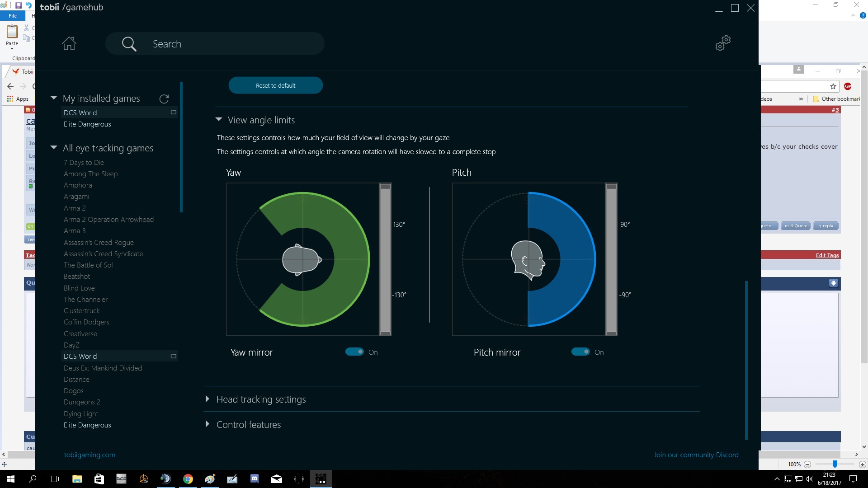Click Tobii eye tracking tray icon
Image resolution: width=868 pixels, height=488 pixels.
pos(788,479)
